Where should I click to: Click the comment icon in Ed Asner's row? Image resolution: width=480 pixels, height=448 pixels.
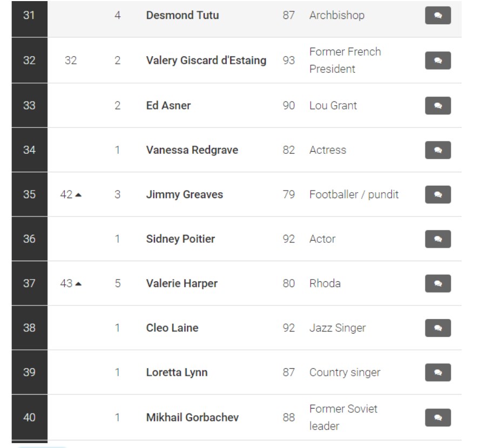437,106
